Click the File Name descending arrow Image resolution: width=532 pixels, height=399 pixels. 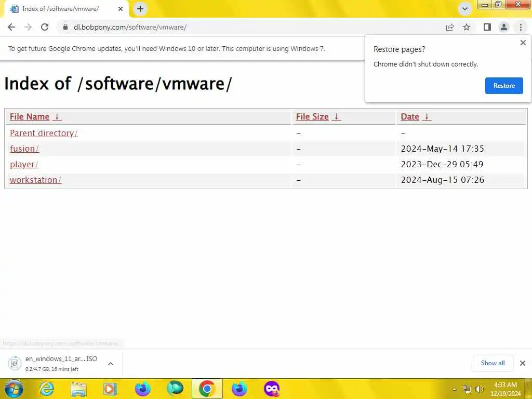click(57, 116)
